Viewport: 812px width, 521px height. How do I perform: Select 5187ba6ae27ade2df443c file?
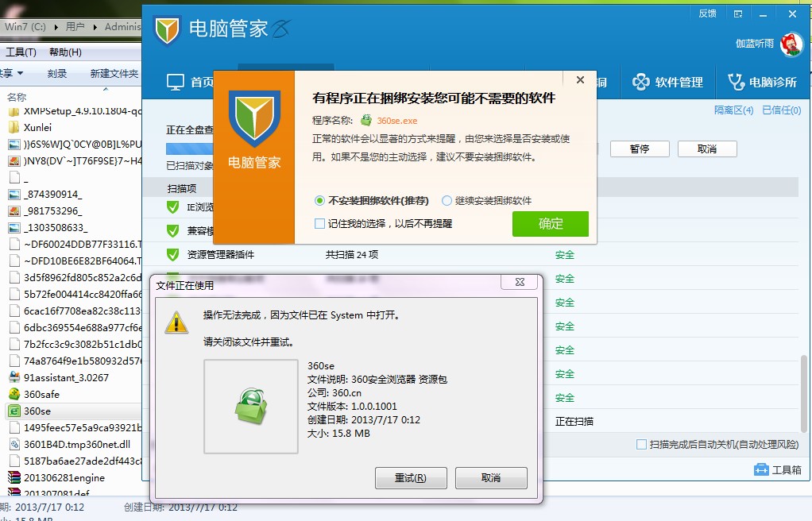click(x=75, y=461)
